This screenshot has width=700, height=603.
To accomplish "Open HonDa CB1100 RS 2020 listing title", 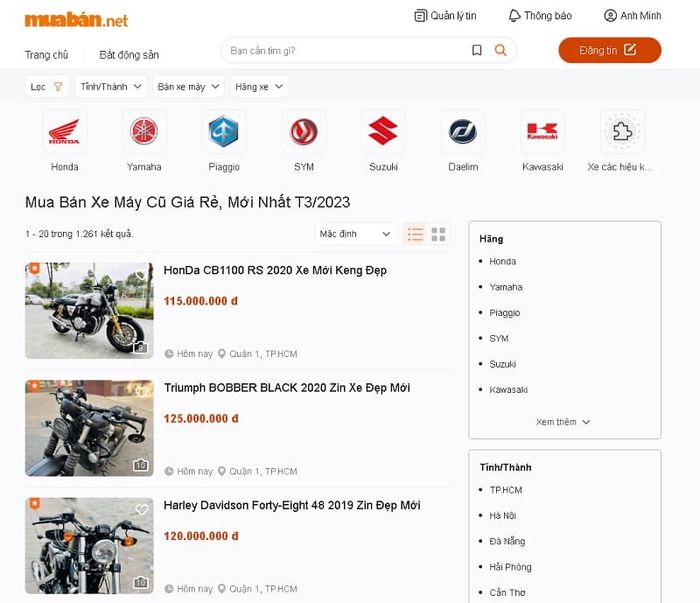I will coord(275,270).
